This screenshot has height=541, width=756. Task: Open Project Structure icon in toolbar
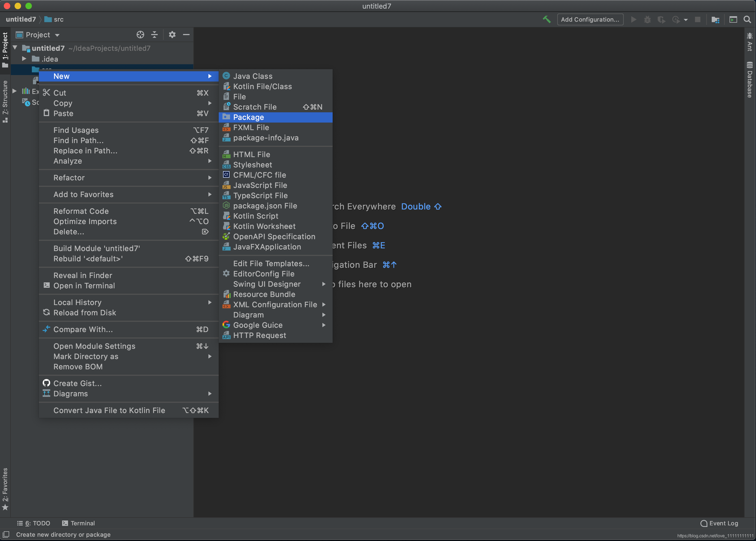tap(715, 20)
